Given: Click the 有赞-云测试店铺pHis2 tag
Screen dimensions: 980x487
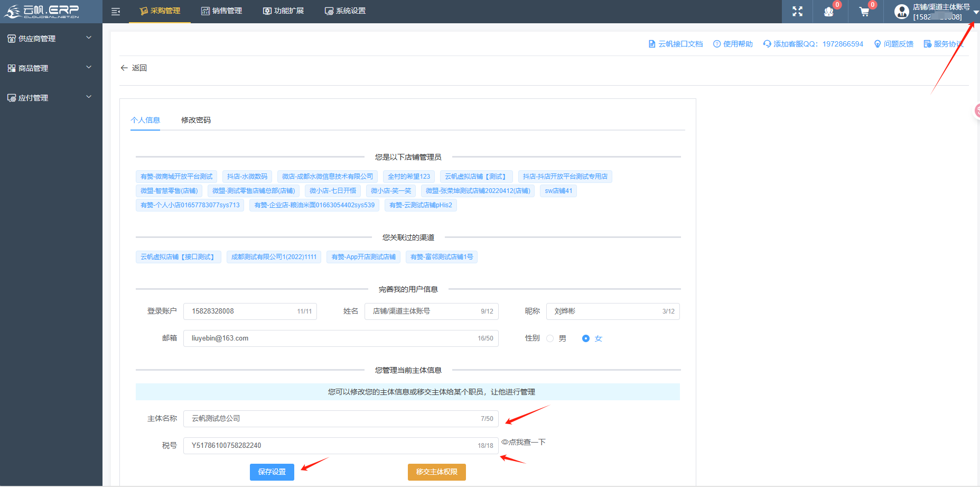Looking at the screenshot, I should tap(421, 205).
